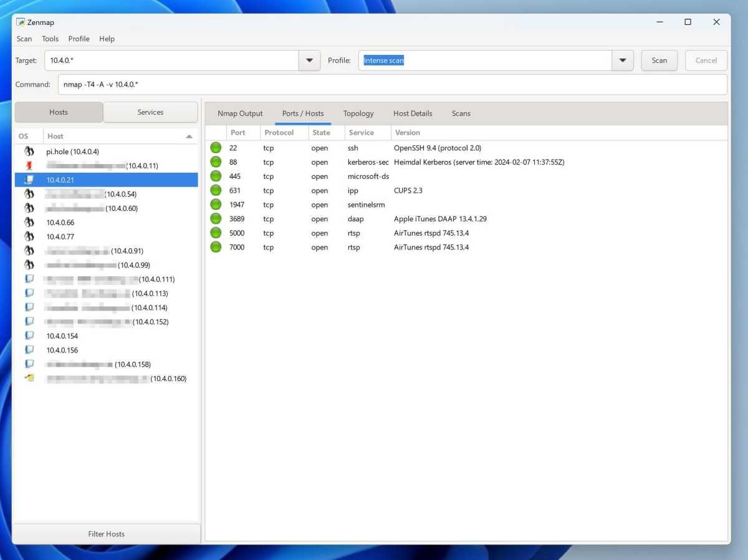Open the Host Details tab
This screenshot has width=748, height=560.
click(413, 113)
